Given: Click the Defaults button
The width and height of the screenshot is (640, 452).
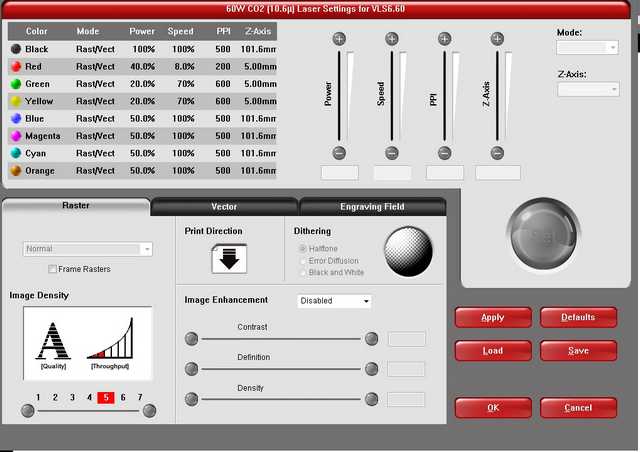Looking at the screenshot, I should coord(578,318).
